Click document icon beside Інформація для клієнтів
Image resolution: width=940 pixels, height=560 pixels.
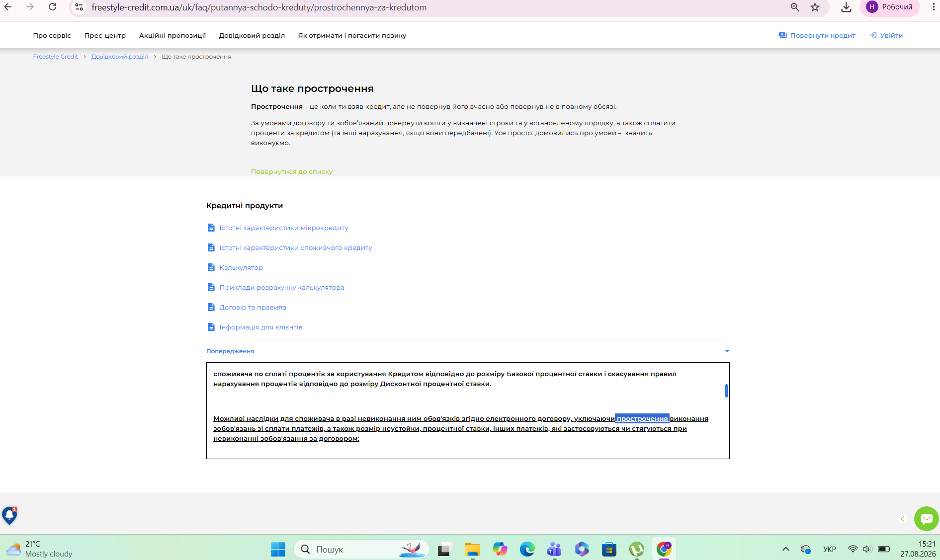click(x=211, y=327)
